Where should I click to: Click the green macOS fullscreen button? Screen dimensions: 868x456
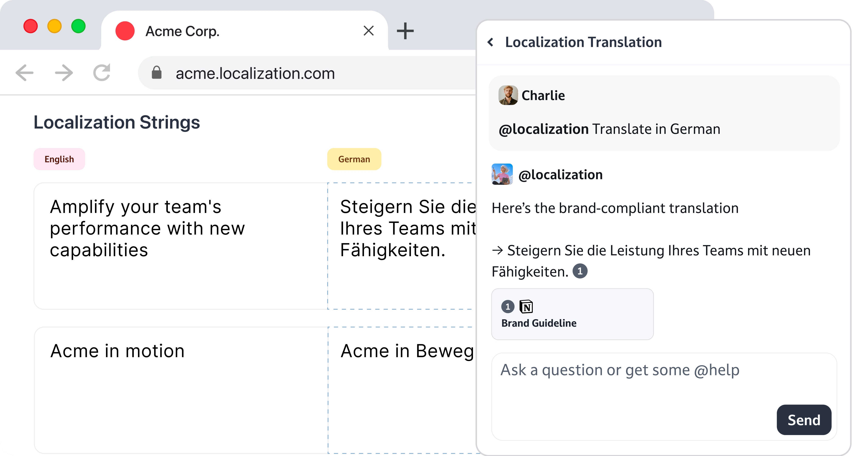click(x=78, y=26)
